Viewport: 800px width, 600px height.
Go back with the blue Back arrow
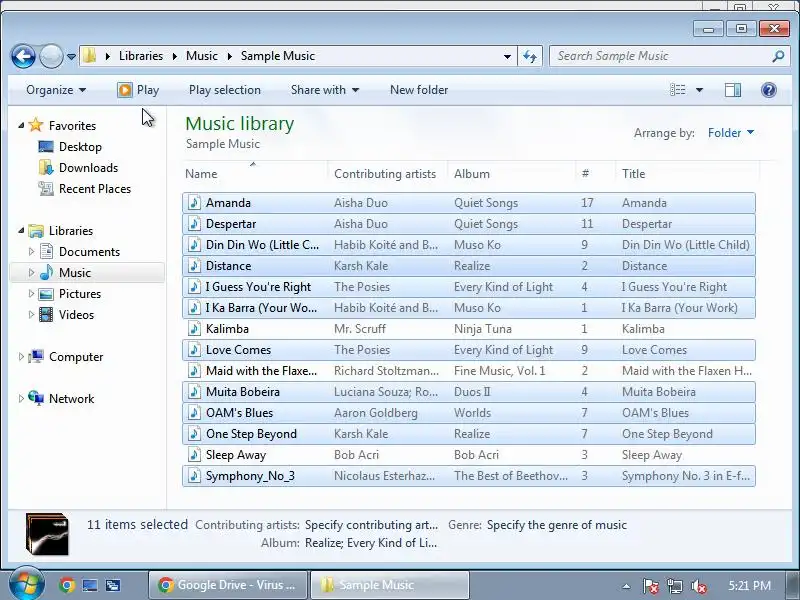tap(23, 56)
